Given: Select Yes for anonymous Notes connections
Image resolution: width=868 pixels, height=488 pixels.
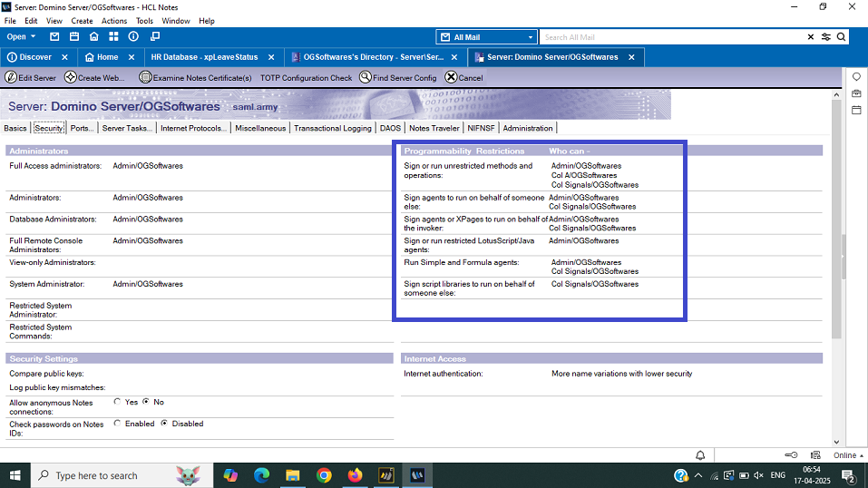Looking at the screenshot, I should (117, 402).
